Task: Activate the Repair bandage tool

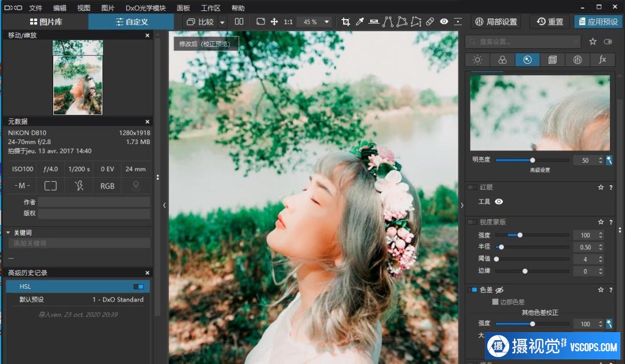Action: pyautogui.click(x=429, y=21)
